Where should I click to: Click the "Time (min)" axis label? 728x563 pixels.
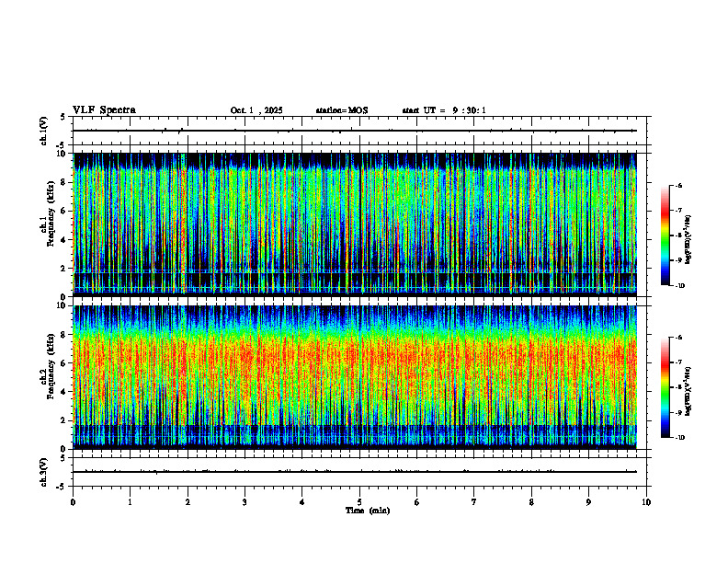pos(368,511)
